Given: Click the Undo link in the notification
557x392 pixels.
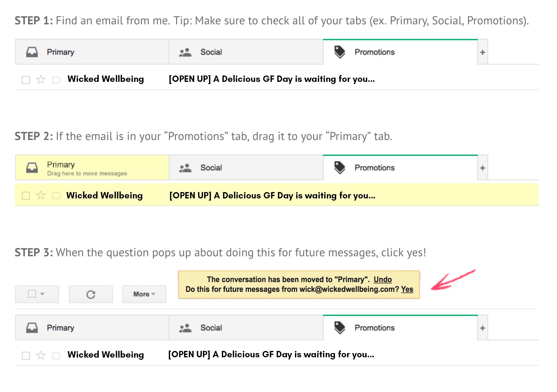Looking at the screenshot, I should click(383, 280).
